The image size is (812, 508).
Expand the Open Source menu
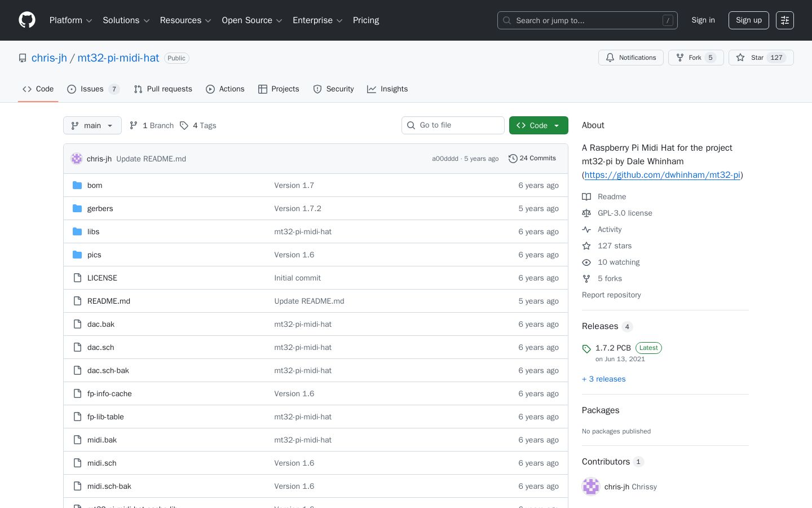(252, 20)
